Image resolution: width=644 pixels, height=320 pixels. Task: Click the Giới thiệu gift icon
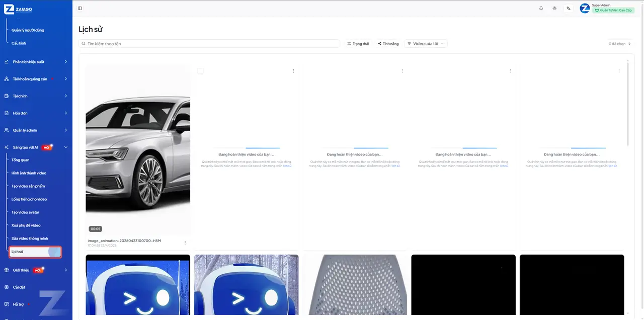7,270
